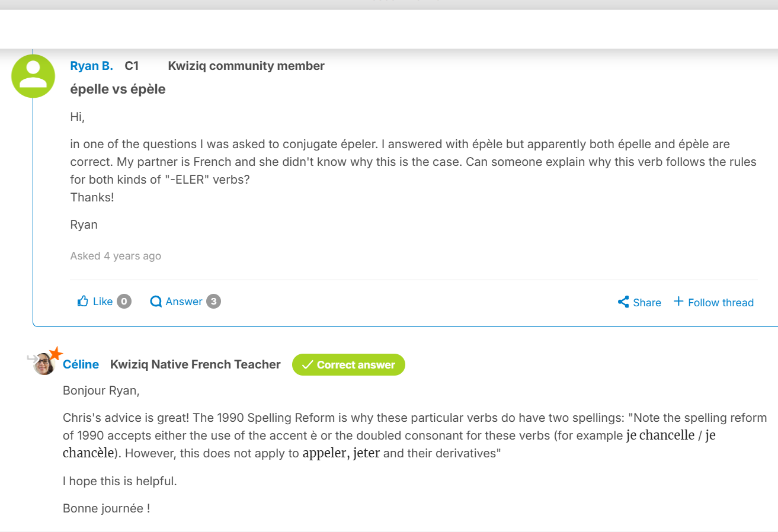Click the C1 level label
This screenshot has height=532, width=778.
tap(132, 66)
